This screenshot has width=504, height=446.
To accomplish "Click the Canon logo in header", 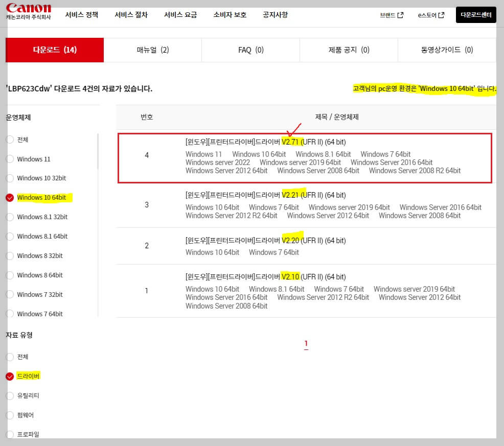I will coord(29,11).
